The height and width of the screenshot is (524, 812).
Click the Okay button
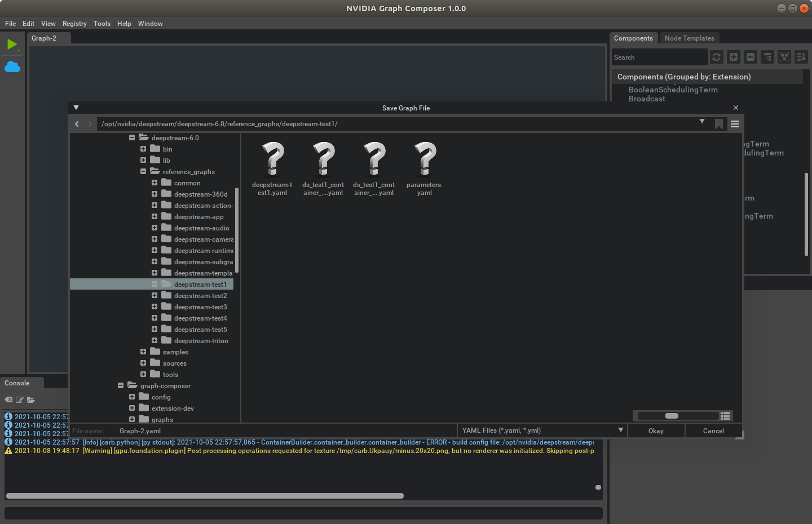coord(656,431)
